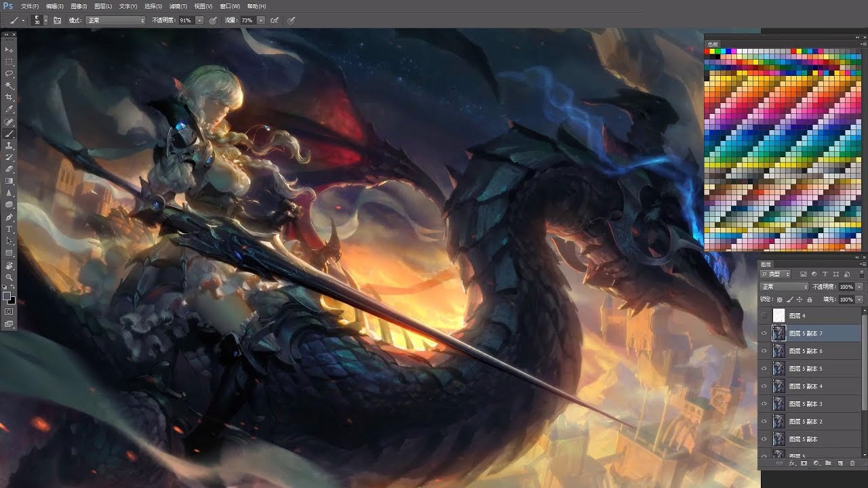The height and width of the screenshot is (488, 868).
Task: Open the brush Mode dropdown in options bar
Action: tap(114, 20)
